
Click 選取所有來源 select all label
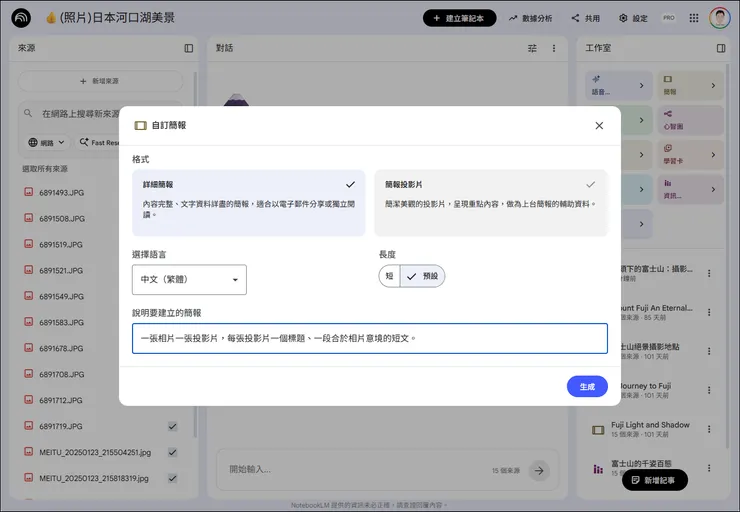45,168
